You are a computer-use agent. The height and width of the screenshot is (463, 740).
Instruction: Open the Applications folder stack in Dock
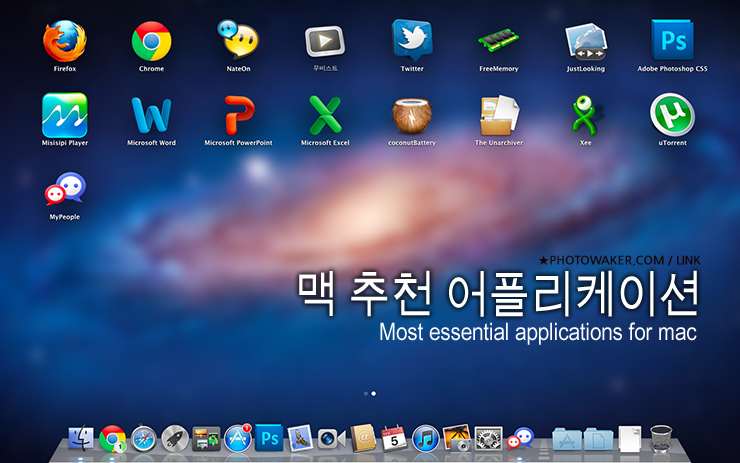click(567, 439)
